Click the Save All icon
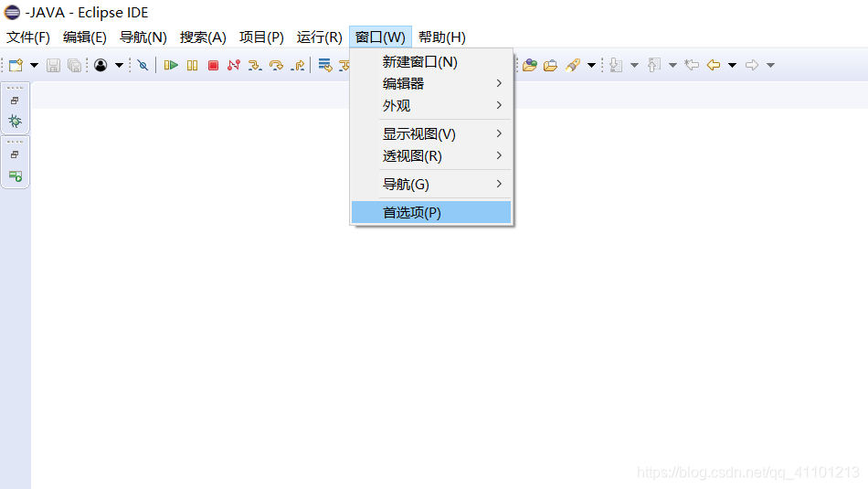The width and height of the screenshot is (868, 489). [74, 65]
